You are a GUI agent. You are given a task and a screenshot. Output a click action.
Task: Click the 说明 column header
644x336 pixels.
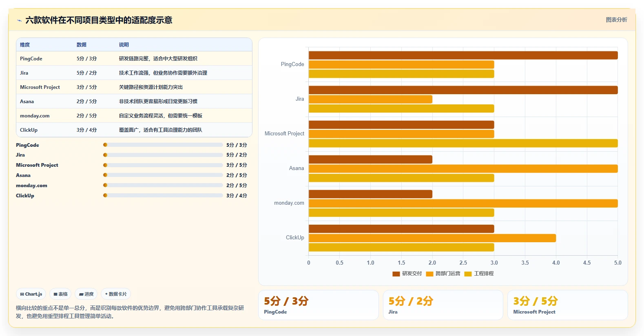coord(124,45)
